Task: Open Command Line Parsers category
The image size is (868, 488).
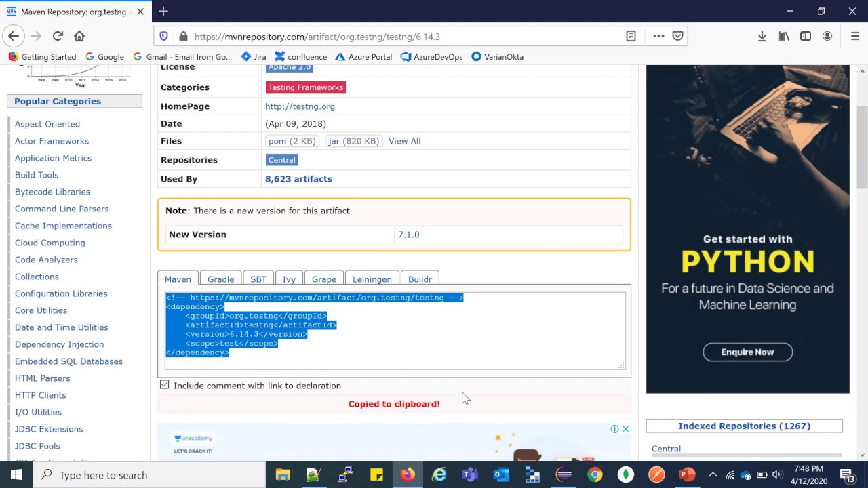Action: coord(62,209)
